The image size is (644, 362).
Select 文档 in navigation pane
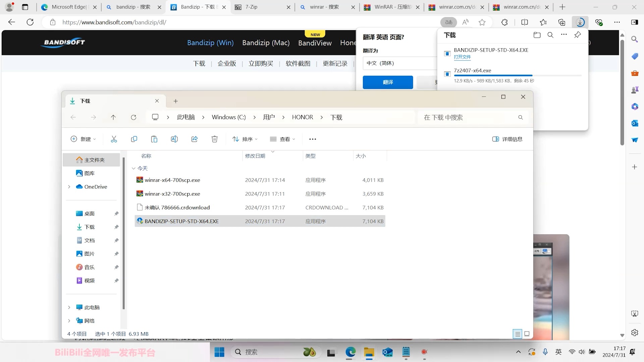91,240
